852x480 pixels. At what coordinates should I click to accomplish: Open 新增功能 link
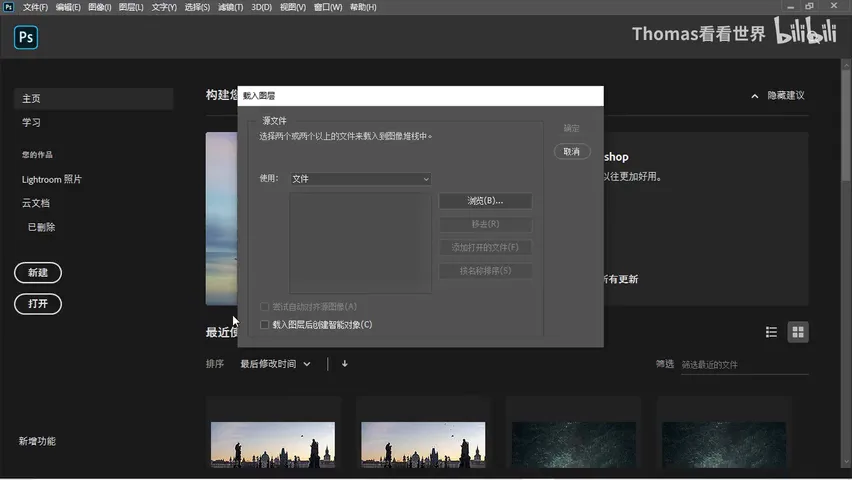click(x=37, y=441)
